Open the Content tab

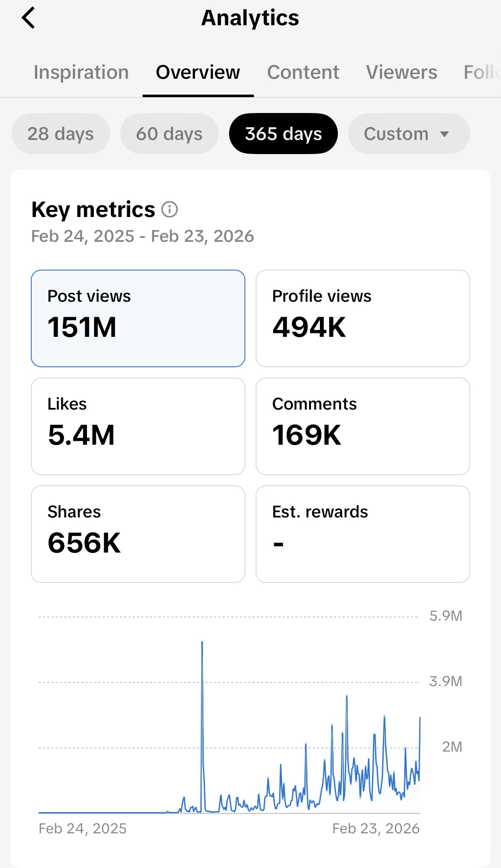(303, 72)
